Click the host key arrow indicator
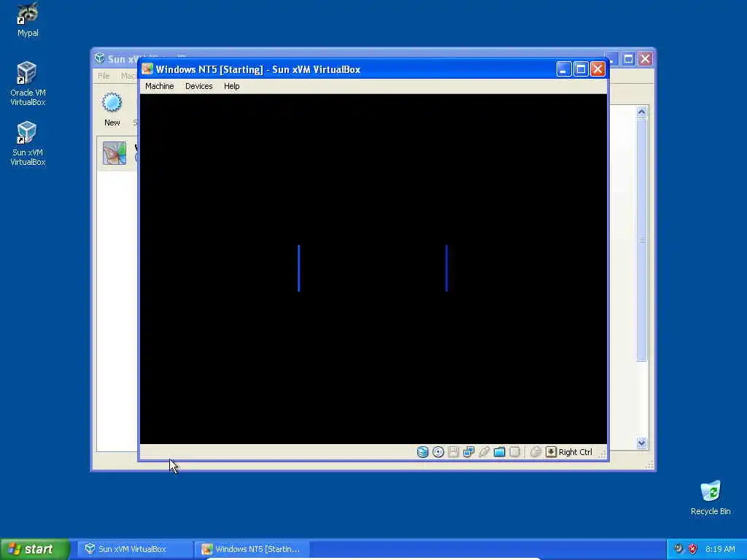 tap(551, 452)
